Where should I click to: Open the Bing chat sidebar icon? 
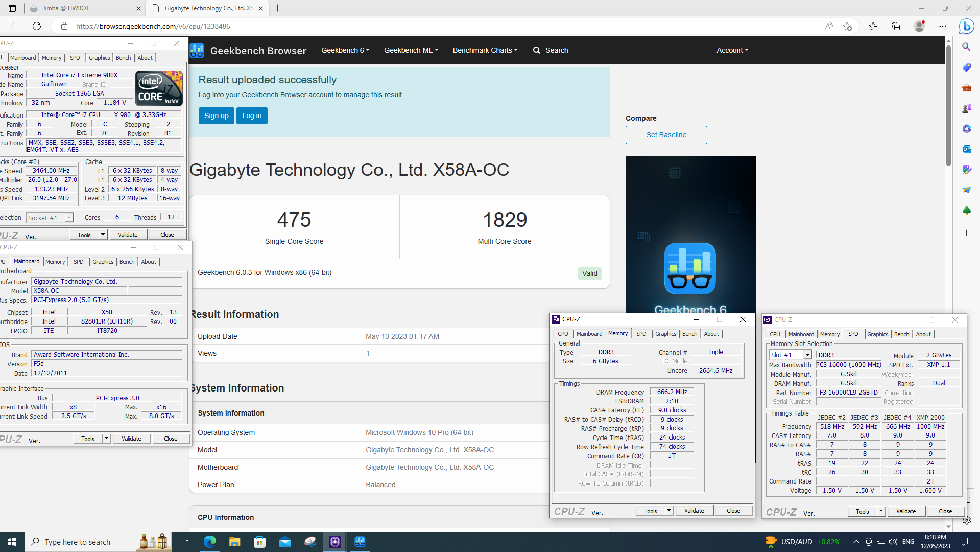pyautogui.click(x=966, y=26)
